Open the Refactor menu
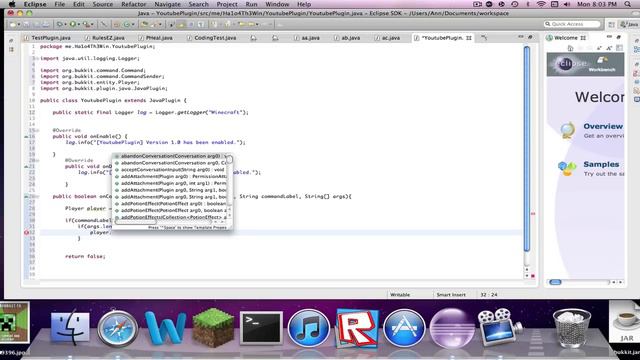The width and height of the screenshot is (640, 360). coord(133,4)
